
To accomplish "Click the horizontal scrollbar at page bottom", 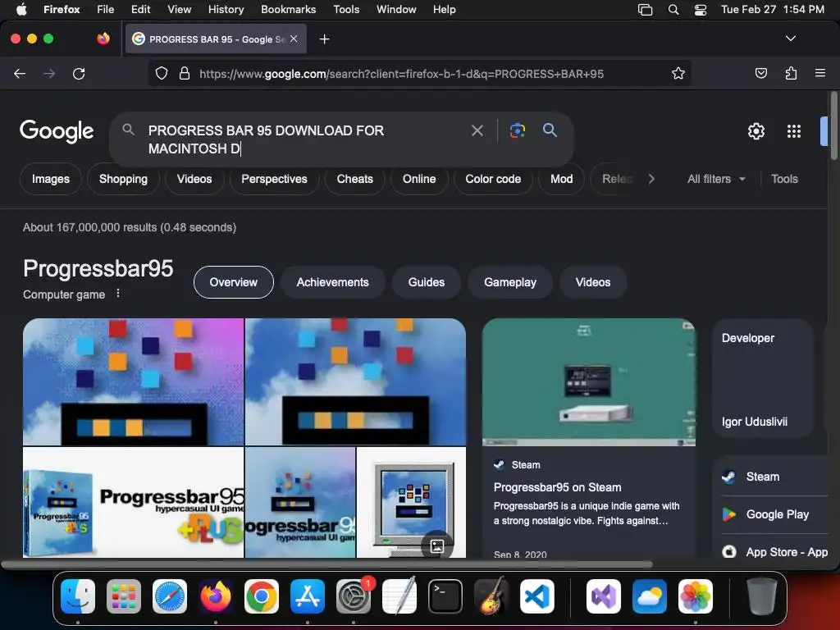I will pos(326,564).
